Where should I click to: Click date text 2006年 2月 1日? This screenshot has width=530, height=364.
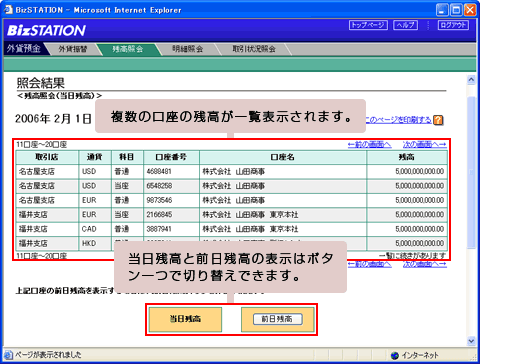(x=53, y=119)
